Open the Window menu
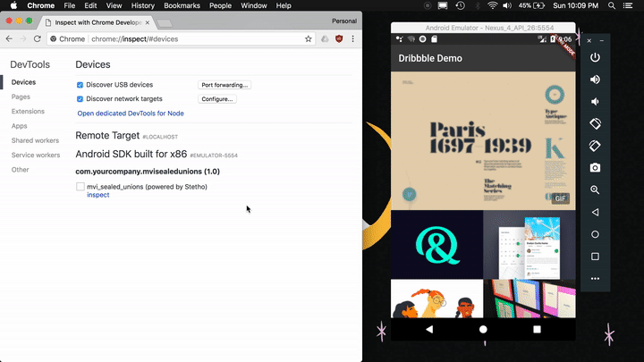Image resolution: width=644 pixels, height=362 pixels. pos(254,5)
